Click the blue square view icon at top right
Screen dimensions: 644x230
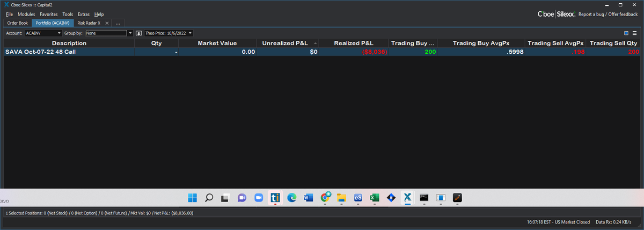coord(626,33)
